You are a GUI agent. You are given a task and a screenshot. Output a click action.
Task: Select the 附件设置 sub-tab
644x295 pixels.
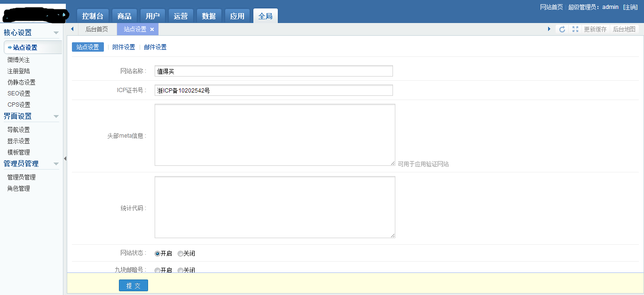click(x=124, y=47)
